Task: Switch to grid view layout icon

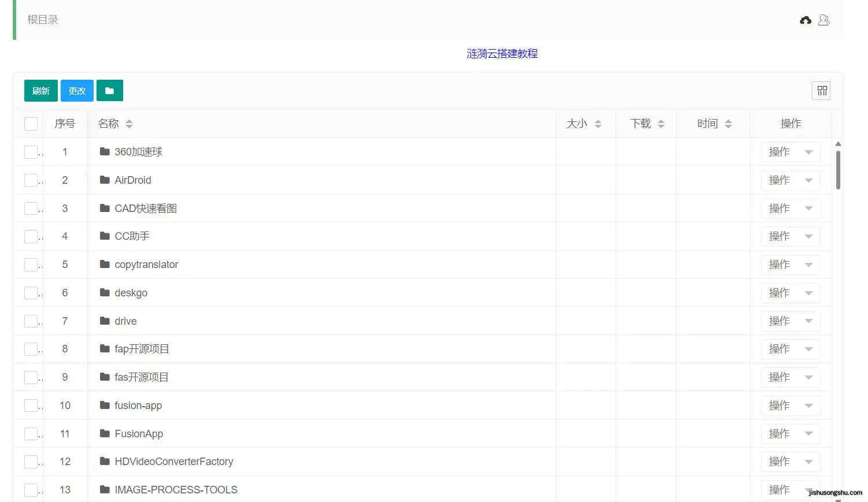Action: coord(822,91)
